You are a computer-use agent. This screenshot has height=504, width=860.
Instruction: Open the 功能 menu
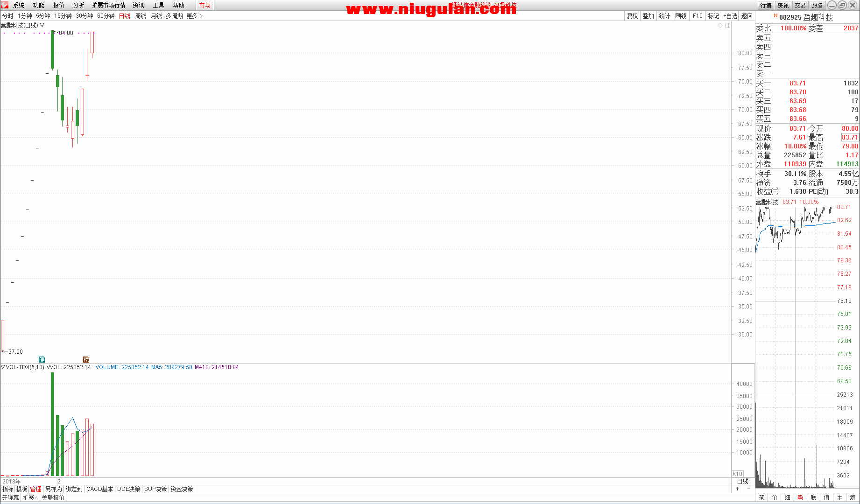point(39,5)
